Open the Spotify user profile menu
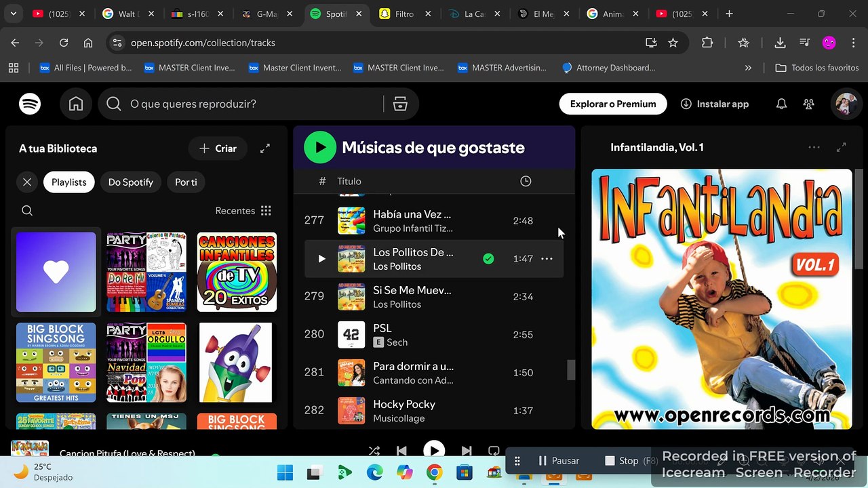Viewport: 868px width, 488px height. point(846,104)
